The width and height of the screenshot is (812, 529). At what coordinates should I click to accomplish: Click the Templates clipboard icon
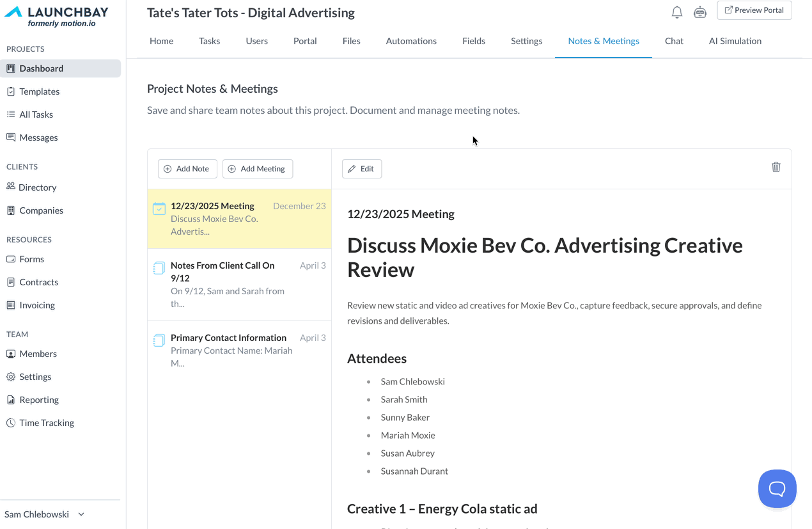11,91
